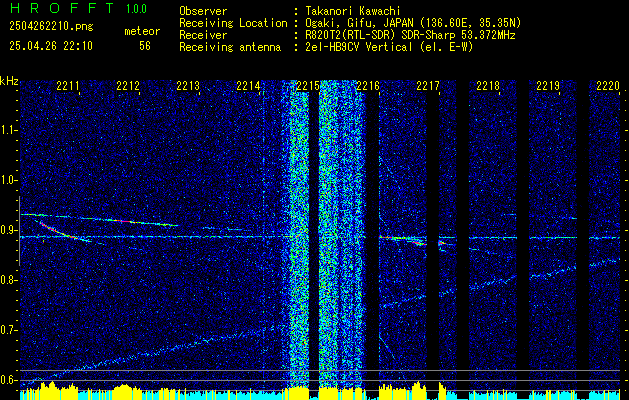
Task: Click time marker 2214
Action: [248, 85]
